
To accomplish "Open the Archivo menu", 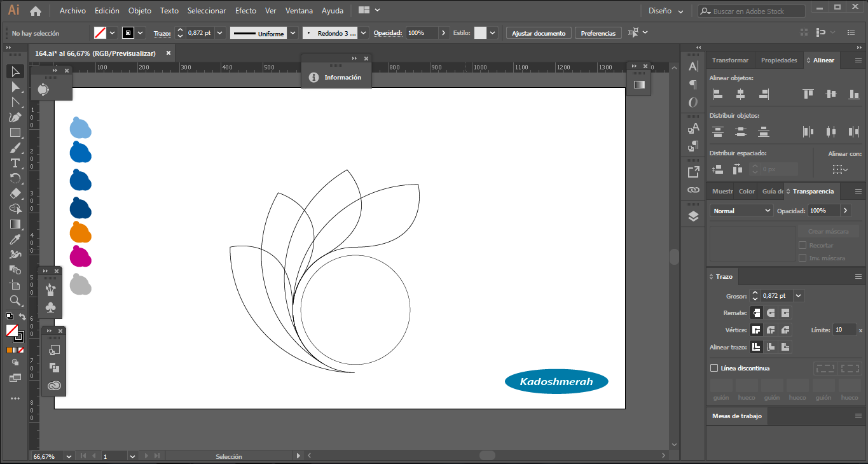I will click(x=72, y=11).
